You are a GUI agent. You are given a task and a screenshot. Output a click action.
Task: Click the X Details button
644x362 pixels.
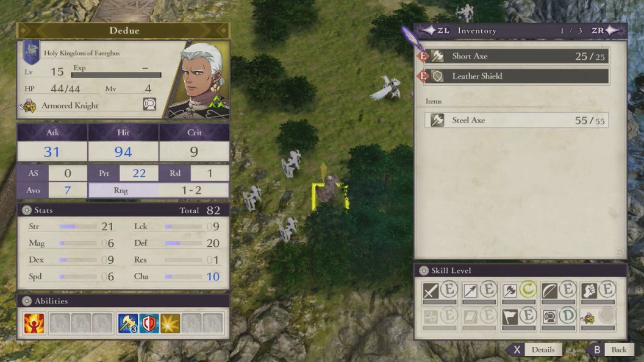pos(535,350)
